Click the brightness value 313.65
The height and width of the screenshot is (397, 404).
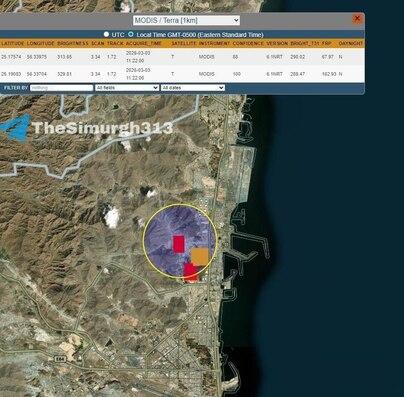coord(64,57)
